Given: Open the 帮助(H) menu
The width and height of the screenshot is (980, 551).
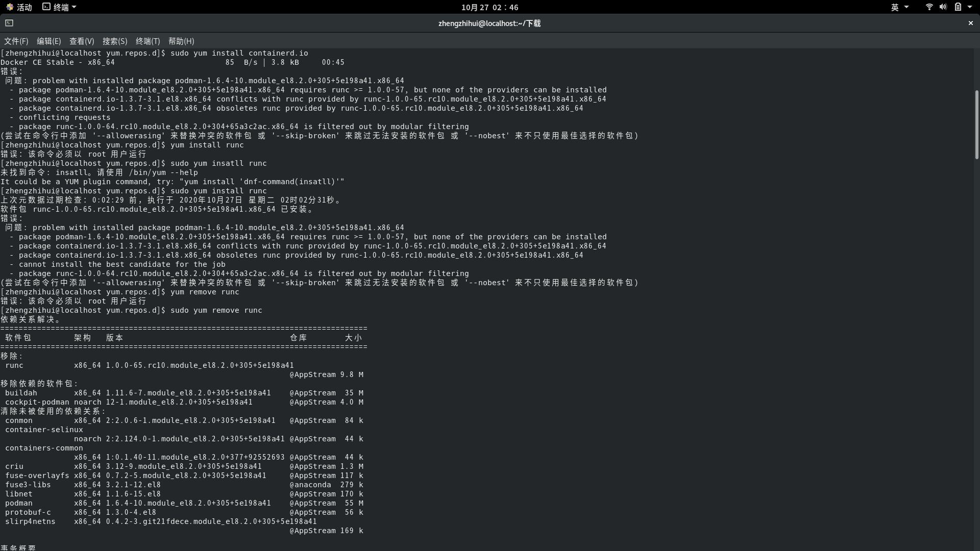Looking at the screenshot, I should point(181,41).
